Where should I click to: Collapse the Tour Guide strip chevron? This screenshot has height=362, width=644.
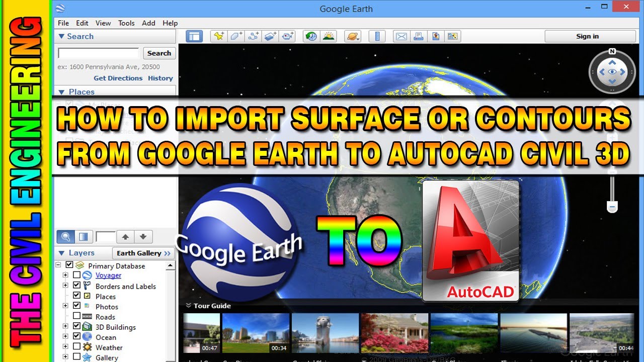point(188,305)
